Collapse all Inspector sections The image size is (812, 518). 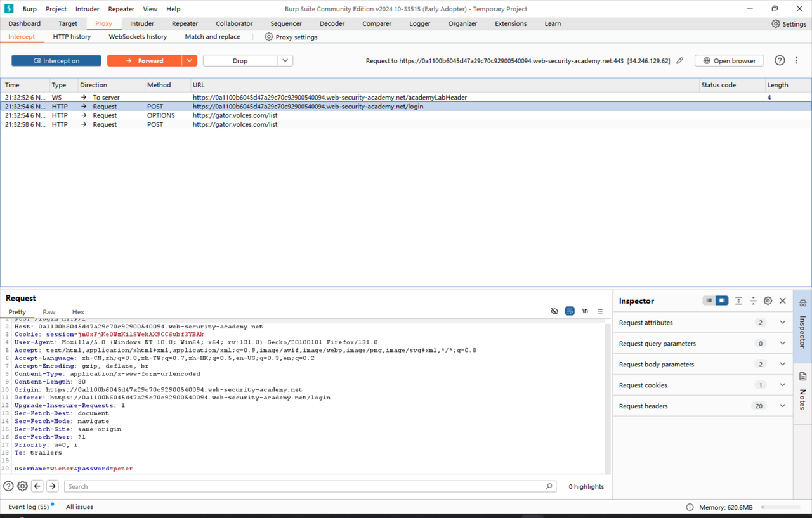(x=753, y=301)
